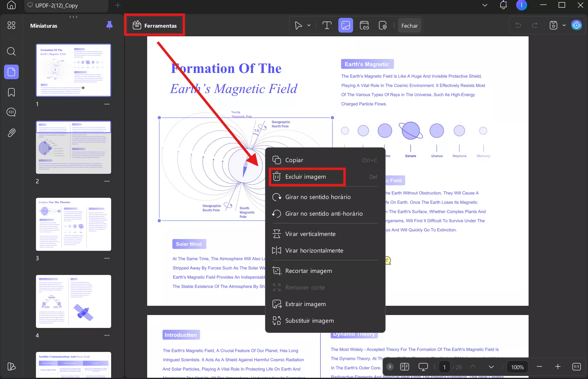Choose Girar no sentido anti-horário
588x379 pixels.
(x=325, y=213)
